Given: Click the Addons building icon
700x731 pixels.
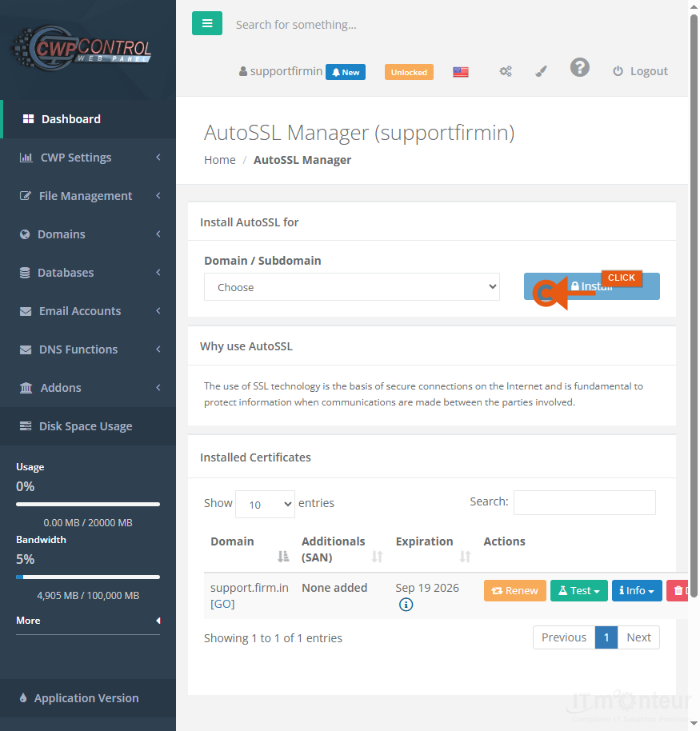Looking at the screenshot, I should click(26, 388).
